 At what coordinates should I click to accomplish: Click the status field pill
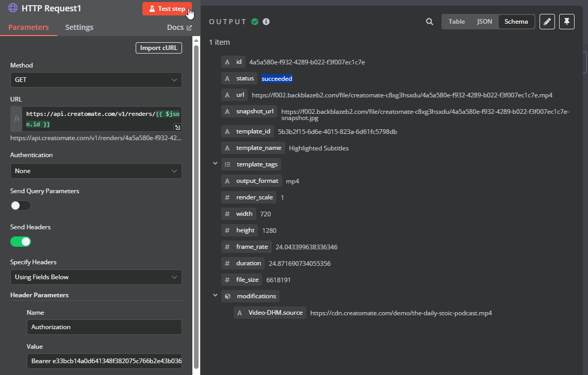click(x=239, y=78)
